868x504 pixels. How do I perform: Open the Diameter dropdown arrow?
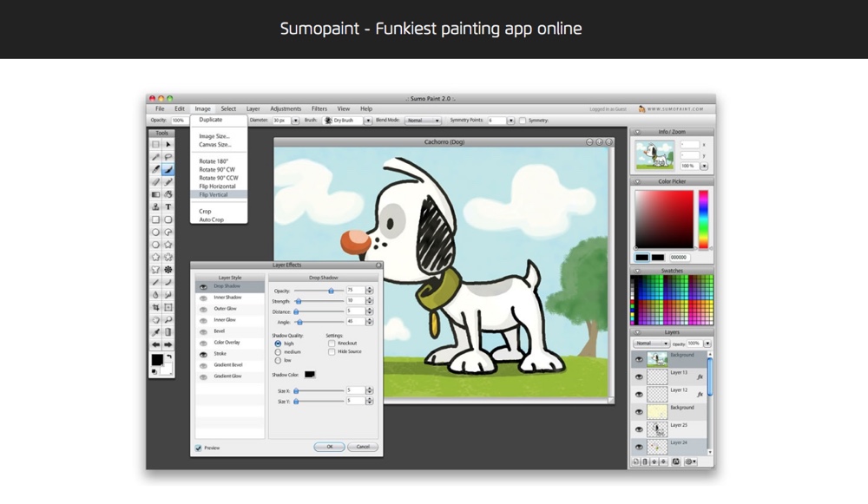pos(296,120)
